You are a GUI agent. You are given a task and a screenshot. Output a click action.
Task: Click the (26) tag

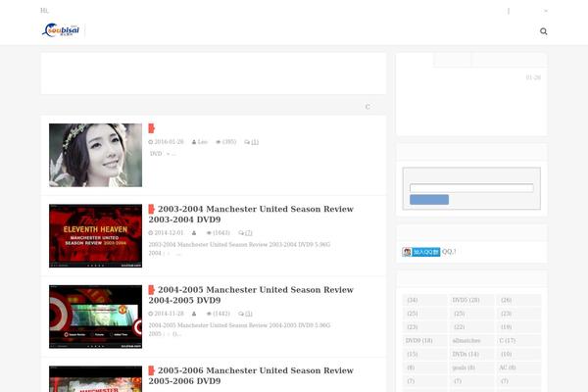click(x=518, y=300)
